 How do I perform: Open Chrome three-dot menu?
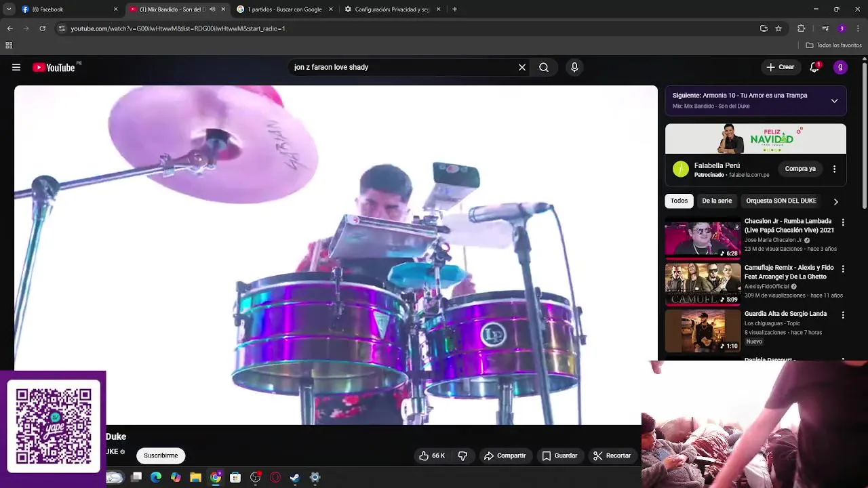point(859,28)
